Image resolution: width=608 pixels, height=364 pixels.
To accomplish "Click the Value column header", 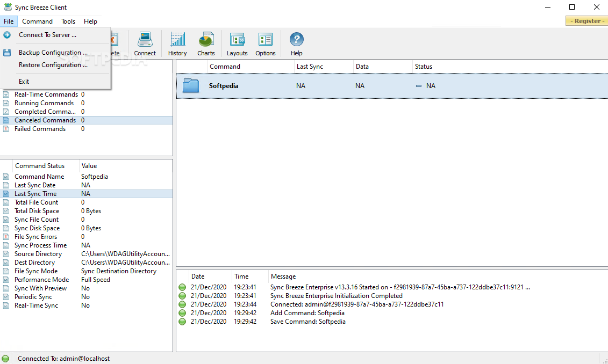I will (126, 166).
